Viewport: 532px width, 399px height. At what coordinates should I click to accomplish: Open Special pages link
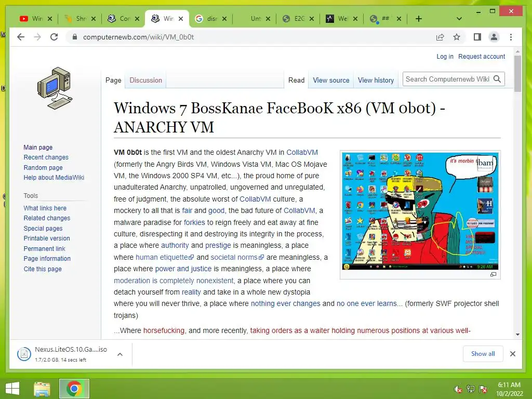(x=43, y=229)
